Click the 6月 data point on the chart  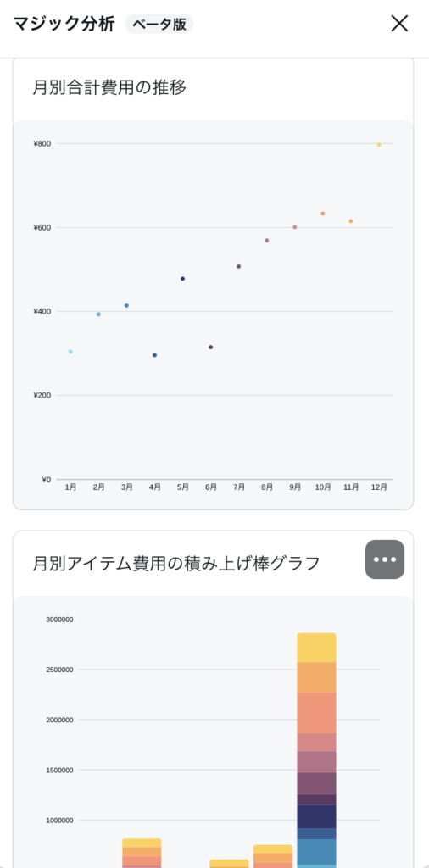tap(210, 347)
